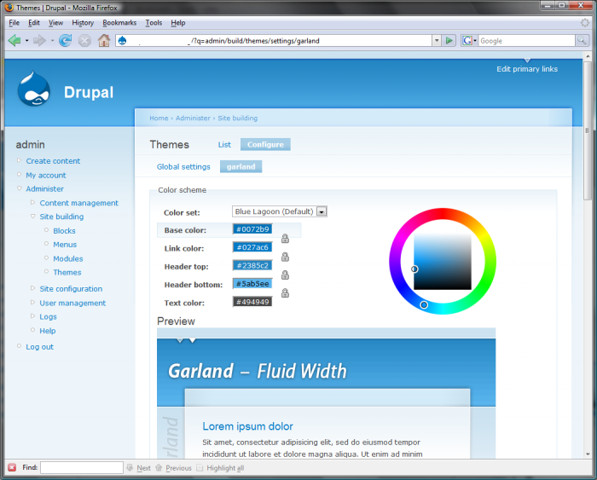Screen dimensions: 597x480
Task: Click the Home breadcrumb link
Action: 159,118
